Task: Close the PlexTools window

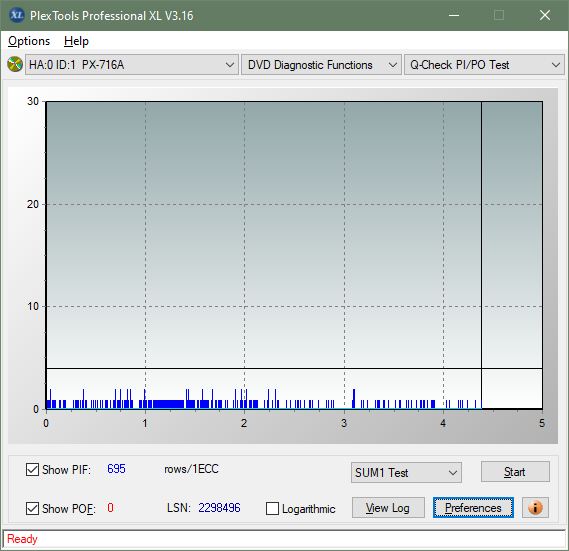Action: [545, 15]
